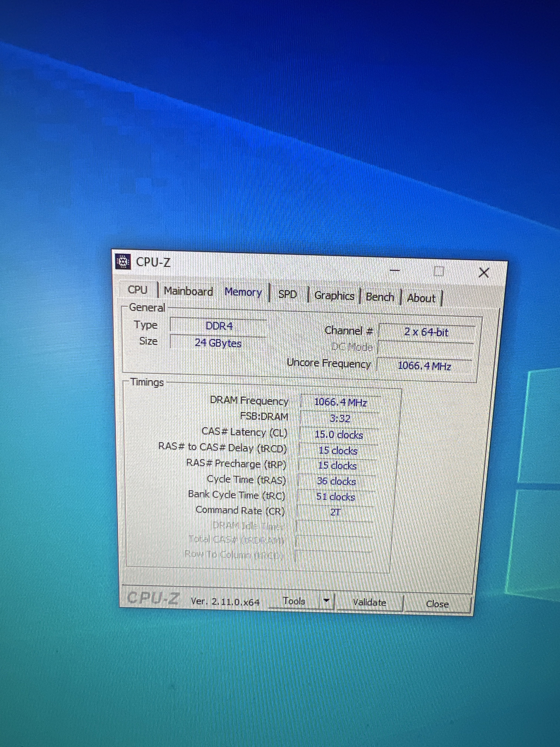Go to the Bench tab
The image size is (560, 747).
pos(380,297)
